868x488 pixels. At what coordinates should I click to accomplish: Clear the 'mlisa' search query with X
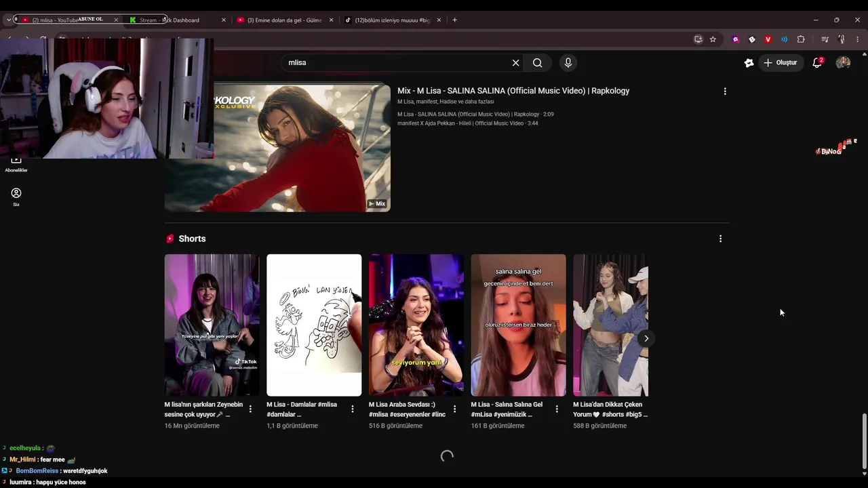[x=515, y=63]
